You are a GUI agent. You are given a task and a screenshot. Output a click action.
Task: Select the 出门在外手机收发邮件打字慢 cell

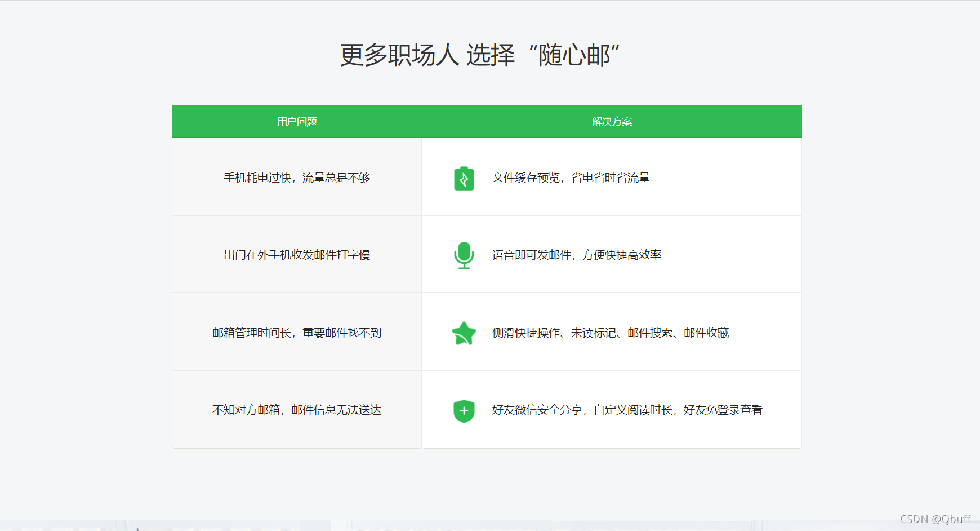[297, 254]
